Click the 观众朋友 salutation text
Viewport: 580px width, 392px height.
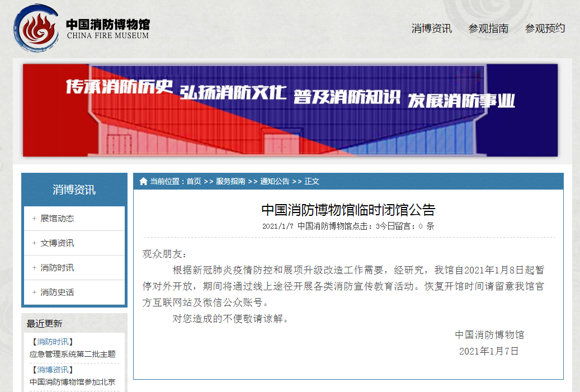[x=164, y=254]
